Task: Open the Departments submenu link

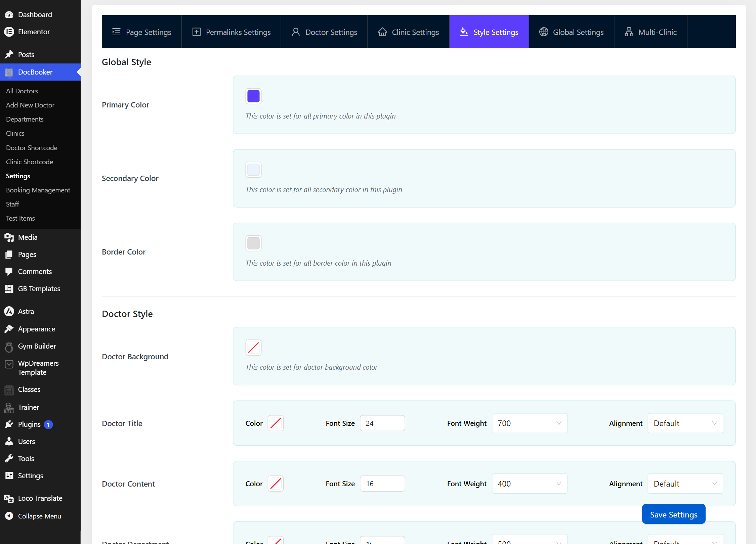Action: 25,119
